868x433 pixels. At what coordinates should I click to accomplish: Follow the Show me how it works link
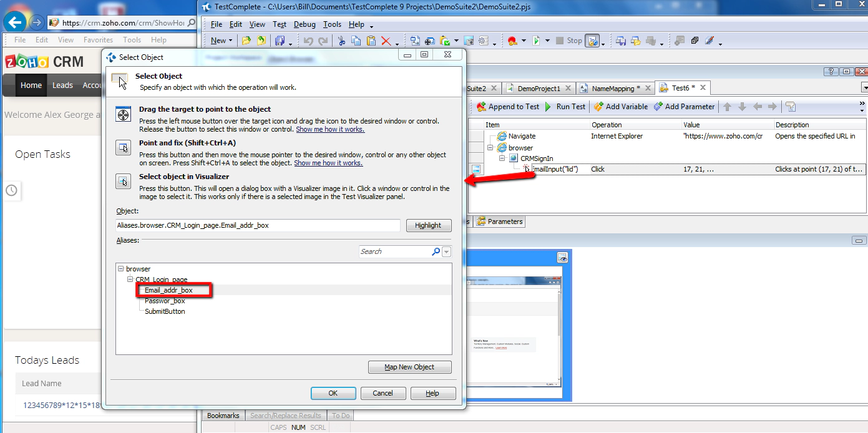click(x=330, y=130)
